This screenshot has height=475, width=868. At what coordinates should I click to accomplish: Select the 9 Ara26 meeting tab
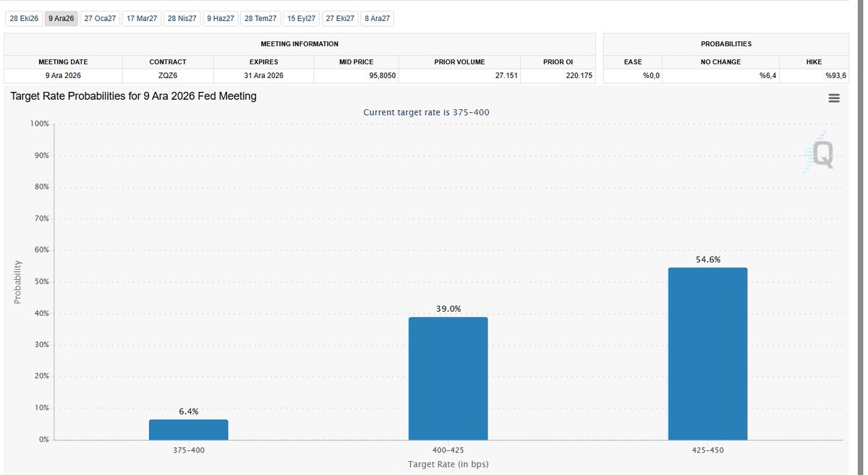tap(61, 19)
